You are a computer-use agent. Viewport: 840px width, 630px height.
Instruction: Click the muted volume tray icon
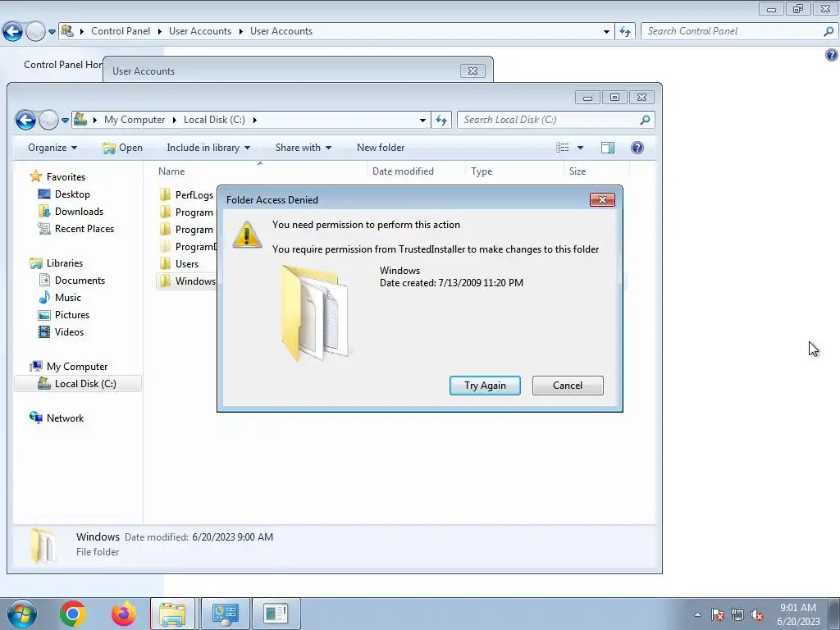[757, 615]
